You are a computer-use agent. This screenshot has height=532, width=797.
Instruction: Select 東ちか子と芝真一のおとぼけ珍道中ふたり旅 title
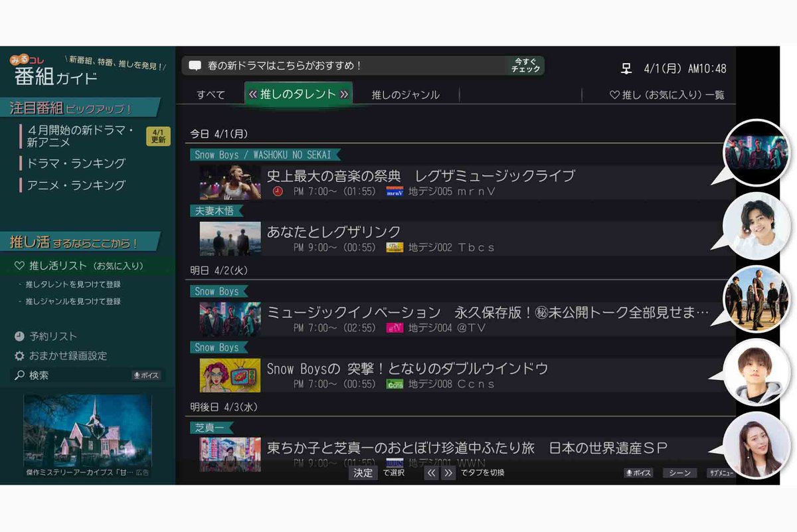467,448
